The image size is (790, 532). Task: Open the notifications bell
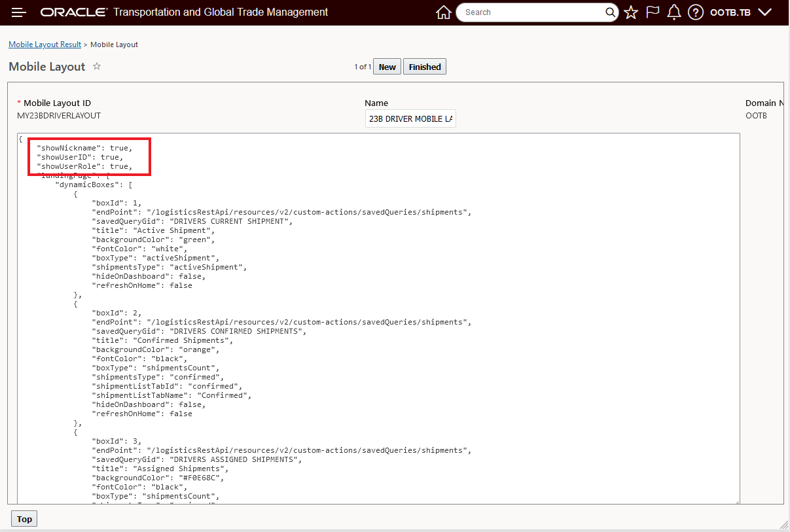674,12
